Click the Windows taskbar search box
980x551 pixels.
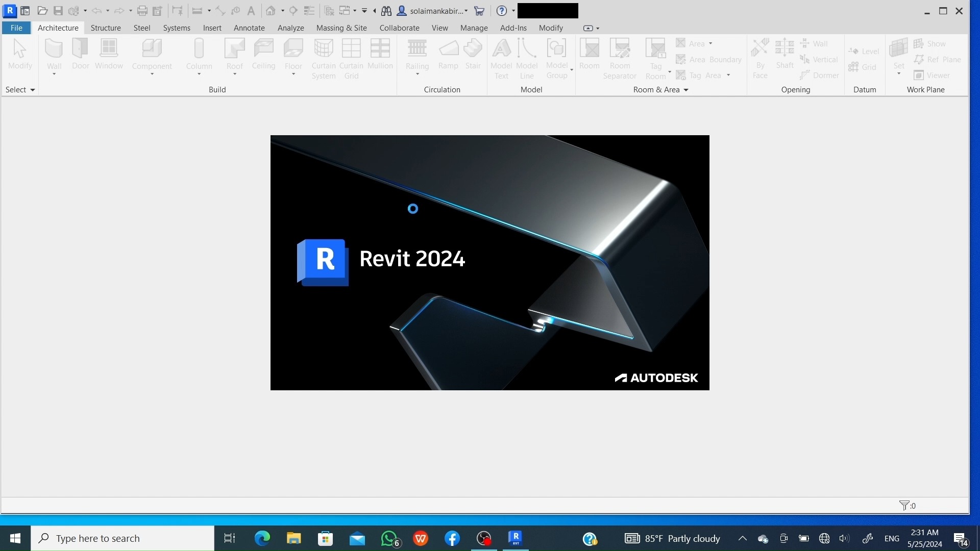click(122, 538)
